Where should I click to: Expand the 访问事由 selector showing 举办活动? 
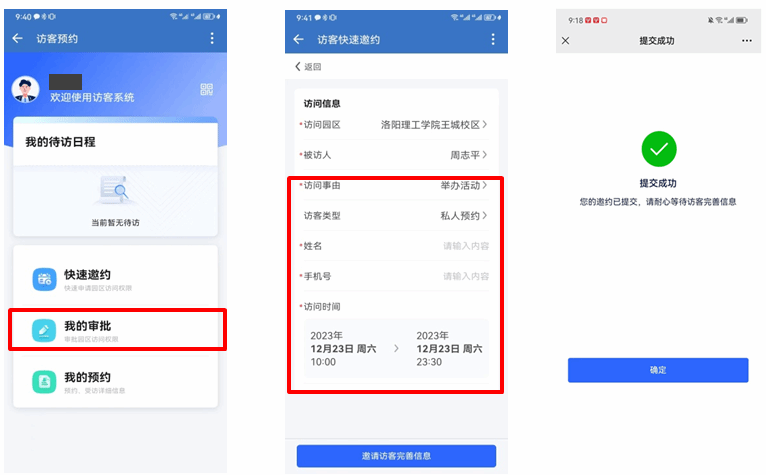pyautogui.click(x=396, y=185)
